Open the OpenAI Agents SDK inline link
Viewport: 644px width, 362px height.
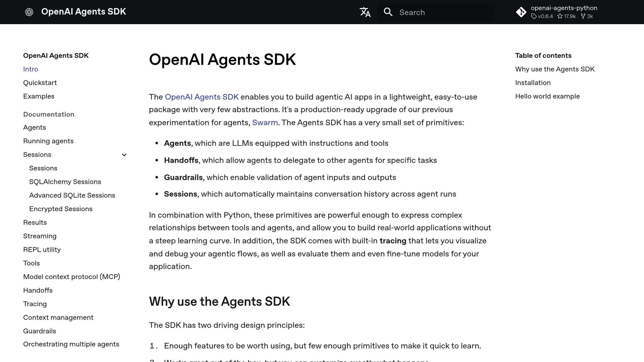click(202, 97)
